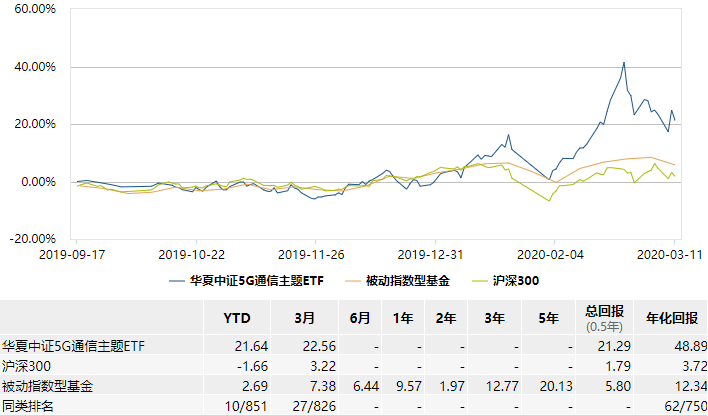The height and width of the screenshot is (416, 708).
Task: Toggle 华夏中证5G通信主题ETF series in chart legend
Action: (x=250, y=280)
